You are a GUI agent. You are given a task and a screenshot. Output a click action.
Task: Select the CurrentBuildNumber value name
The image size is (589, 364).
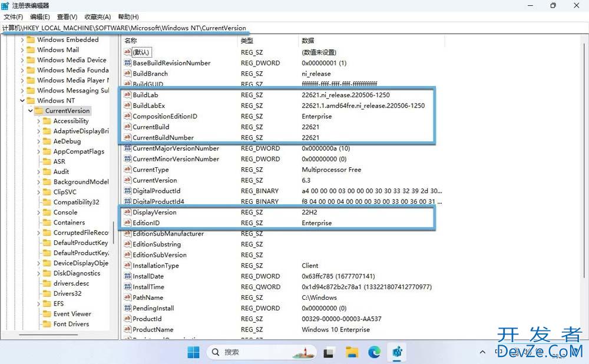click(x=163, y=137)
